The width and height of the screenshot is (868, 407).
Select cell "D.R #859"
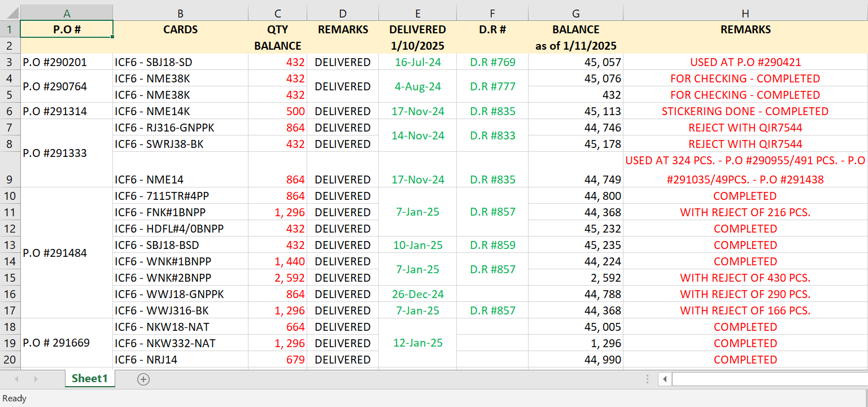tap(492, 245)
